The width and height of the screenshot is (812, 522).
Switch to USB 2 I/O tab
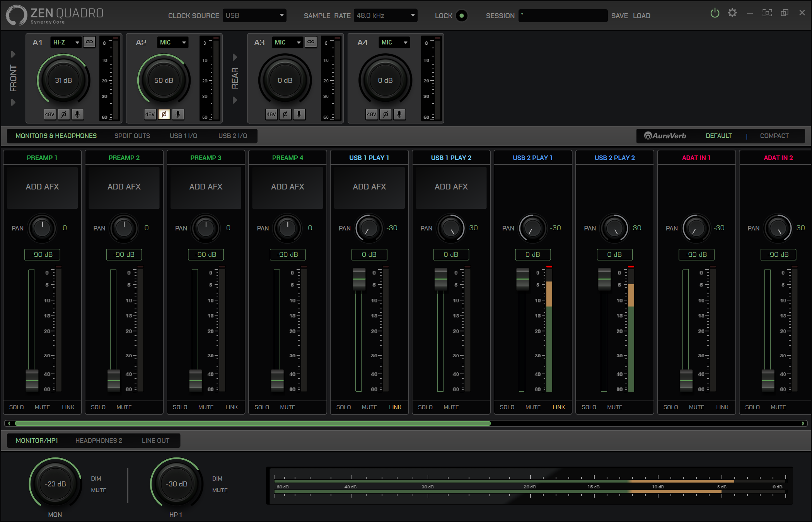pyautogui.click(x=233, y=136)
